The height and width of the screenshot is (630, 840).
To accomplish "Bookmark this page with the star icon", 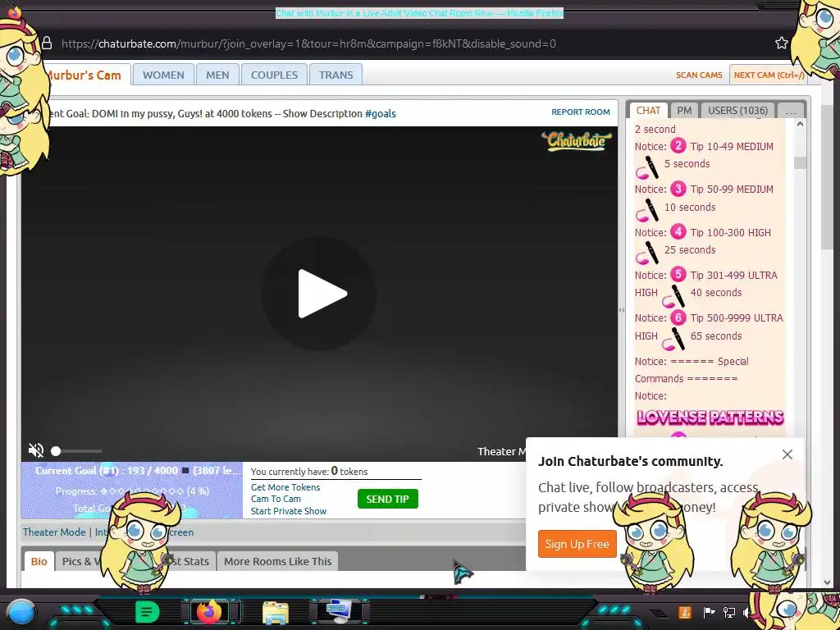I will (x=782, y=43).
